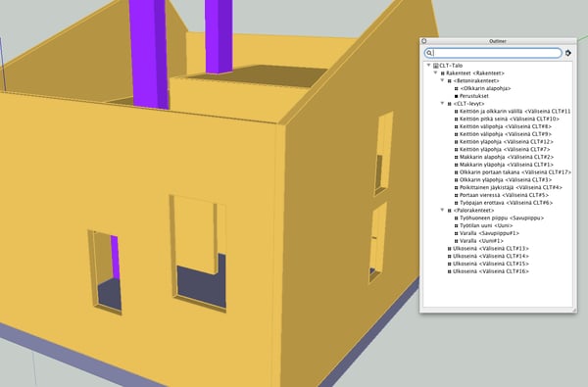
Task: Select Keittiön pitkä seinä entry
Action: click(510, 119)
